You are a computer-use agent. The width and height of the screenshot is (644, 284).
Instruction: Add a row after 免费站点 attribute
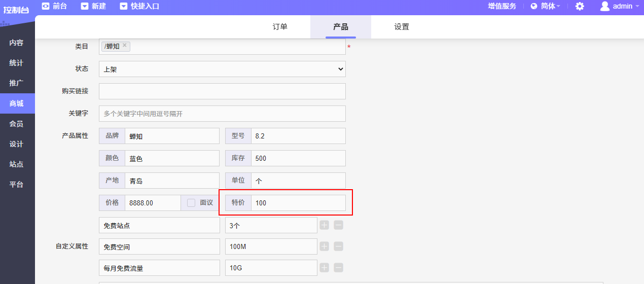click(325, 225)
